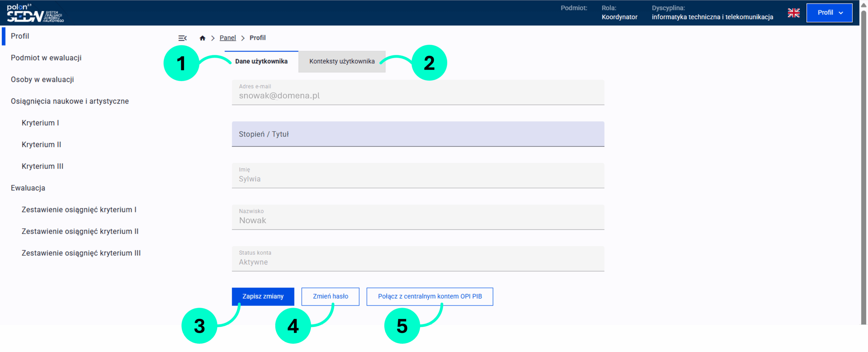Open Osoby w ewaluacji in sidebar
Image resolution: width=868 pixels, height=352 pixels.
click(x=42, y=80)
